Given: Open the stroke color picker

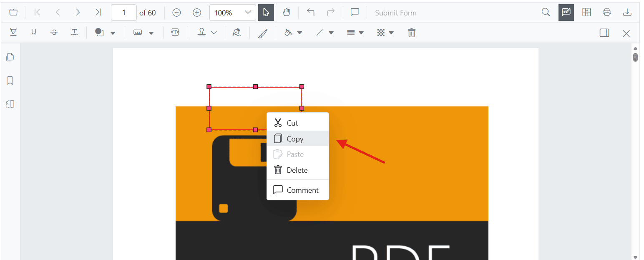Looking at the screenshot, I should pos(325,33).
